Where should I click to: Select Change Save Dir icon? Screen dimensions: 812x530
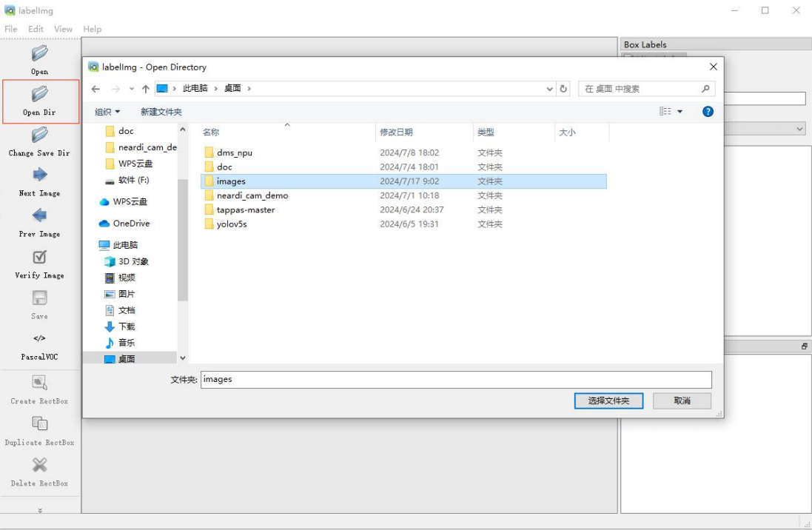tap(39, 135)
